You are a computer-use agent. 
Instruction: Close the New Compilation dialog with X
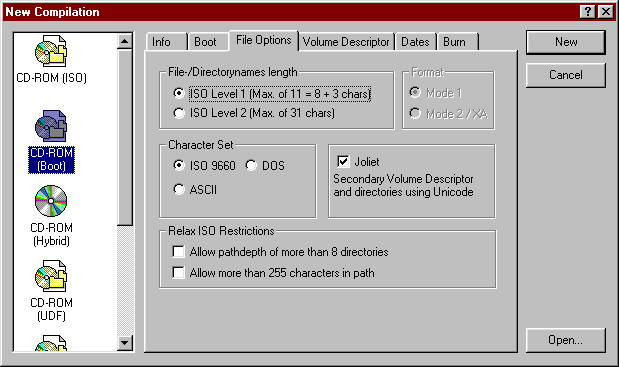tap(606, 12)
